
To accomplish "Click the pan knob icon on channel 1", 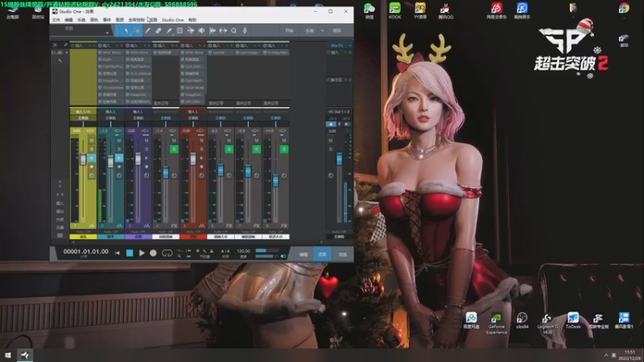I will pyautogui.click(x=92, y=175).
